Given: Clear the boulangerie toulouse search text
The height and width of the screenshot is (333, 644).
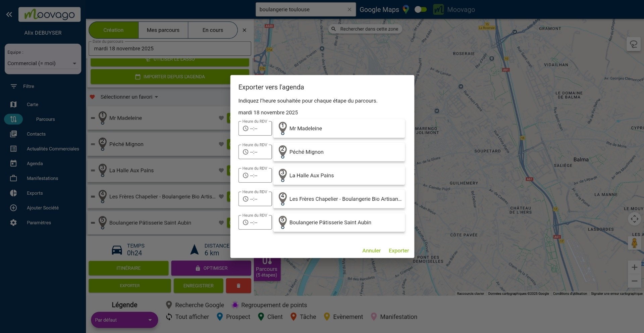Looking at the screenshot, I should tap(349, 9).
